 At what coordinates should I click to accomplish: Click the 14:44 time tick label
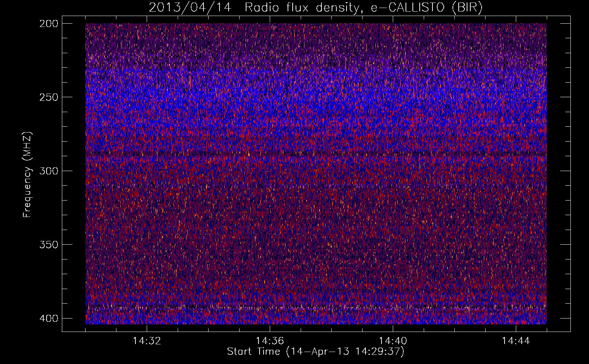click(x=516, y=341)
